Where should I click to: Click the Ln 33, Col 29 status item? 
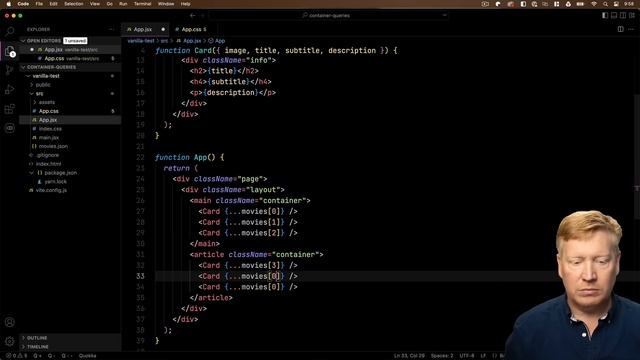(x=409, y=356)
